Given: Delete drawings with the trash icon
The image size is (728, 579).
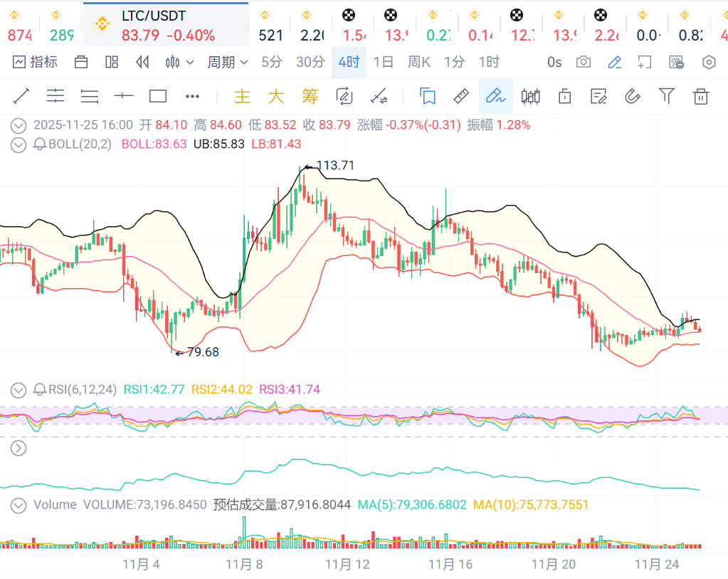Looking at the screenshot, I should [x=701, y=96].
